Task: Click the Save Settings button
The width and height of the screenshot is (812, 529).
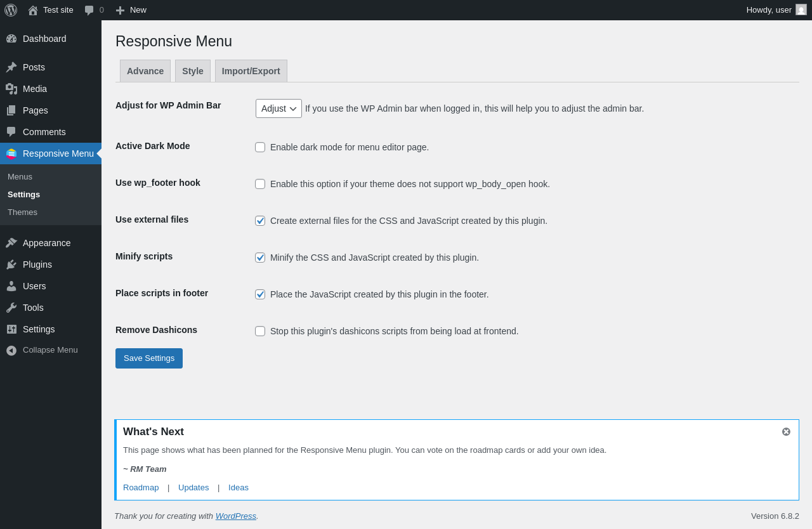Action: coord(149,358)
